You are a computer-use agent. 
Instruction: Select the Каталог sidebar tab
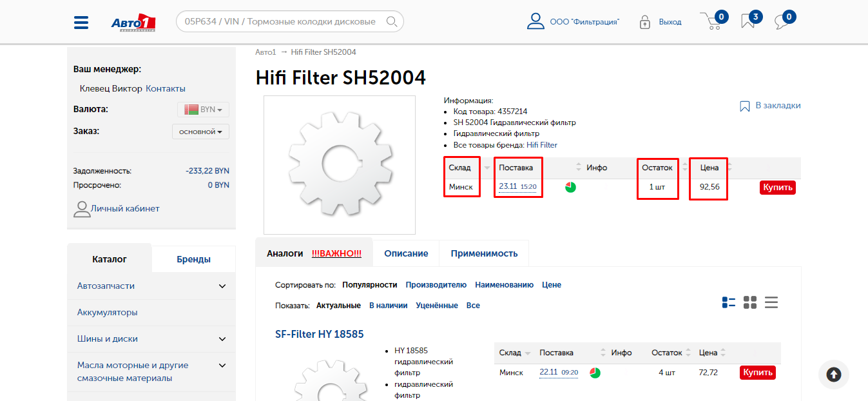pos(110,259)
